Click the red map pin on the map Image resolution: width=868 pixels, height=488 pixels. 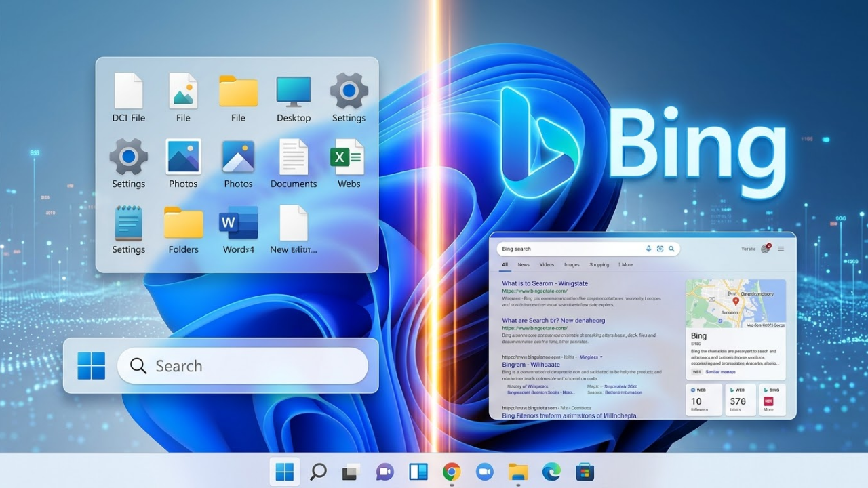[x=735, y=302]
